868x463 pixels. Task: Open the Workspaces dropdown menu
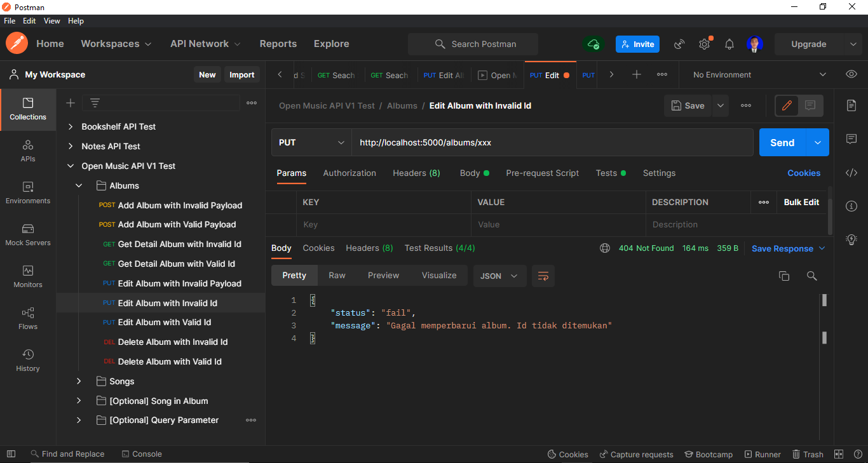pyautogui.click(x=116, y=44)
